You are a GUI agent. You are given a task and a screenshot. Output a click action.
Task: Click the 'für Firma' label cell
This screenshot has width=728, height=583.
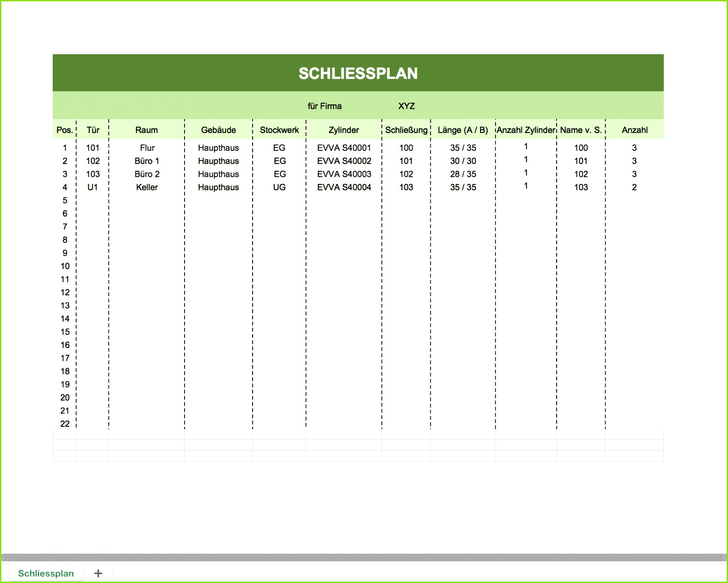click(x=325, y=106)
